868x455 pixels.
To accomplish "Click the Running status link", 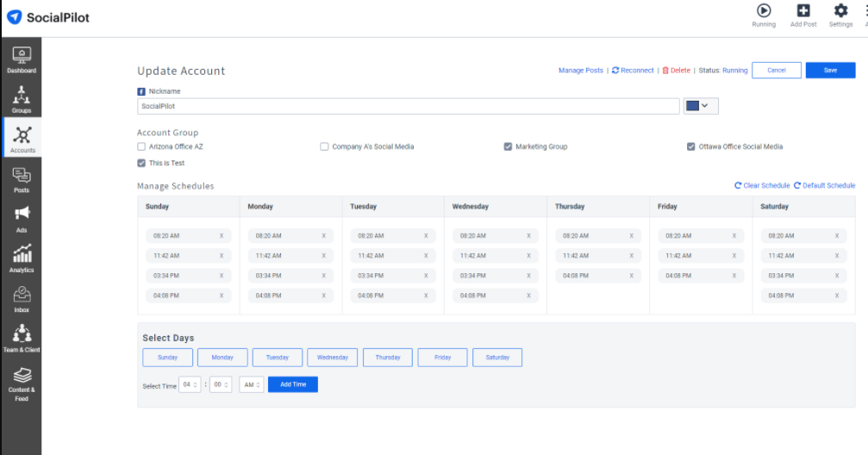I will tap(735, 71).
